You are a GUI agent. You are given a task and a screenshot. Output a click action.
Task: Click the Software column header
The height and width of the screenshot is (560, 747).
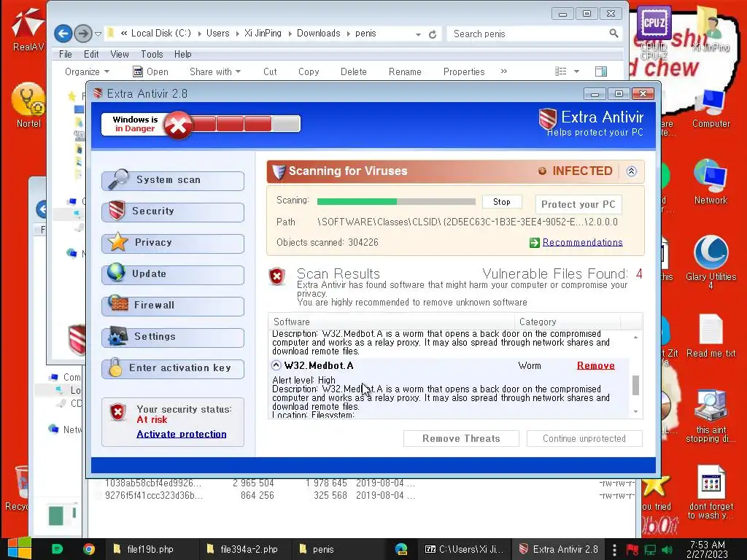point(391,322)
